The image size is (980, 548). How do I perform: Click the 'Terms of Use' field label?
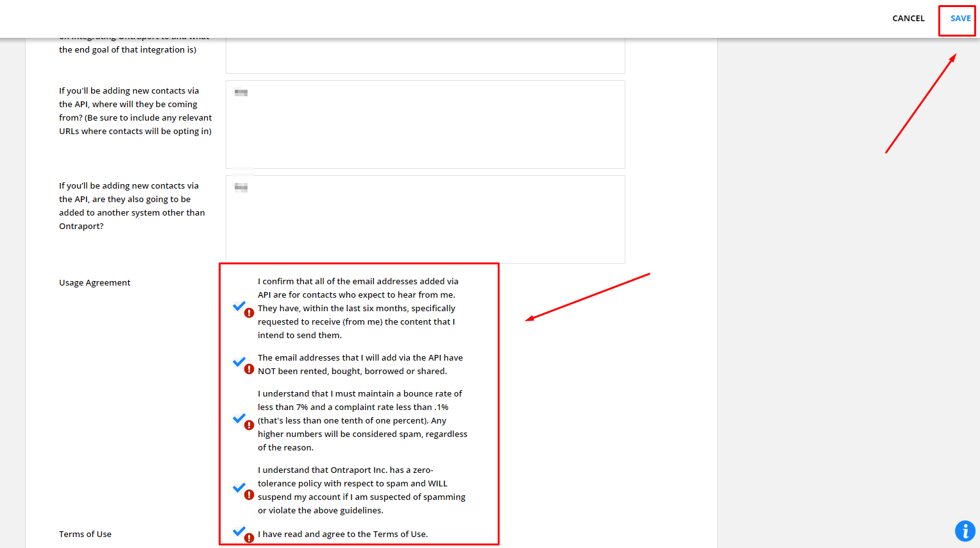click(85, 535)
